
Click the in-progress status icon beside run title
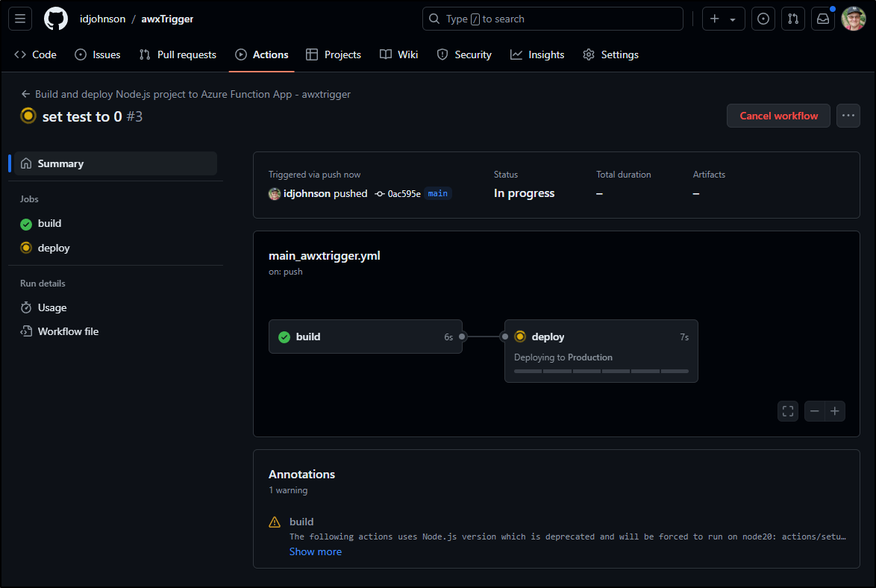coord(28,116)
